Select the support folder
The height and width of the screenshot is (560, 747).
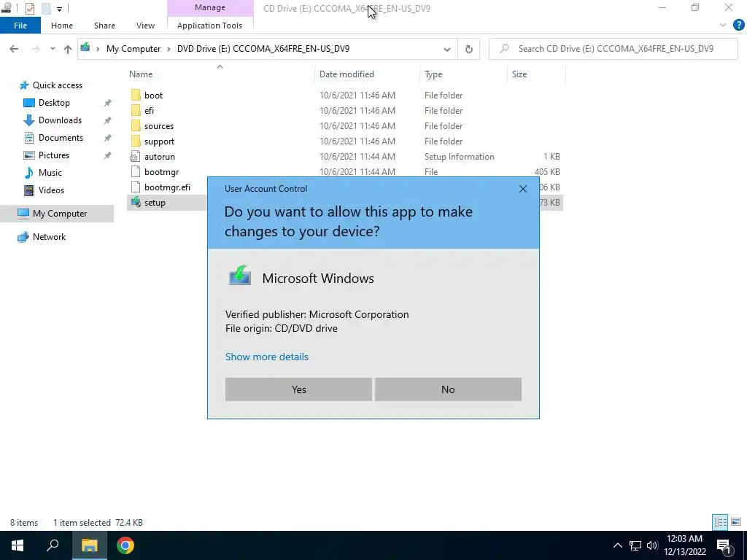tap(159, 141)
